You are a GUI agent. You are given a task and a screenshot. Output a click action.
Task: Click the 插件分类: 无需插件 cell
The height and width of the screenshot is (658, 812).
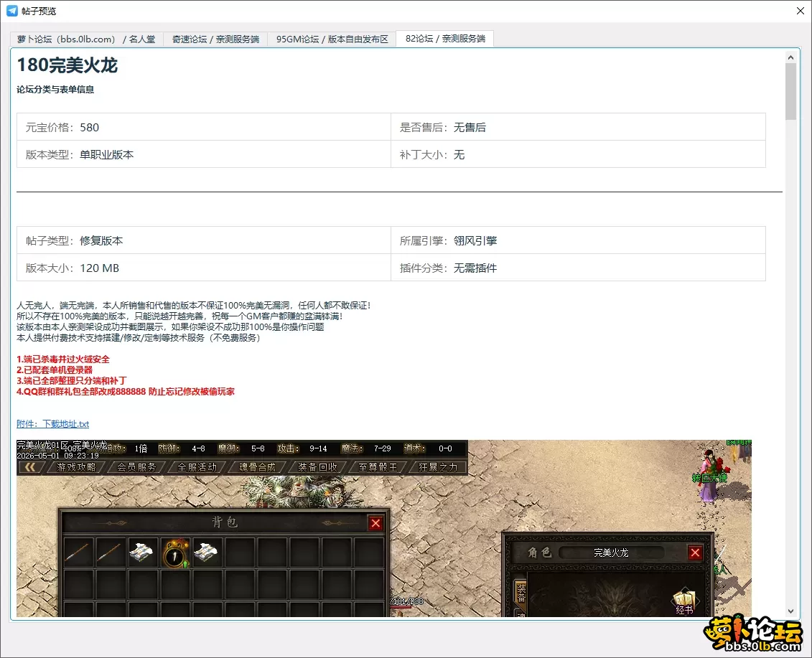click(579, 268)
